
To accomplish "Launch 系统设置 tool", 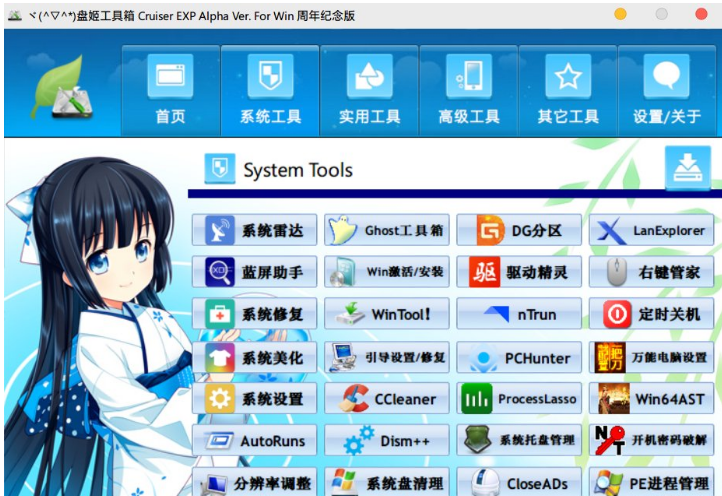I will coord(255,398).
